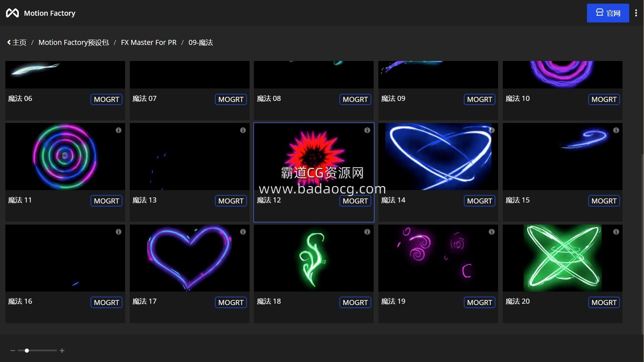Open info icon for 魔法 19

click(492, 232)
